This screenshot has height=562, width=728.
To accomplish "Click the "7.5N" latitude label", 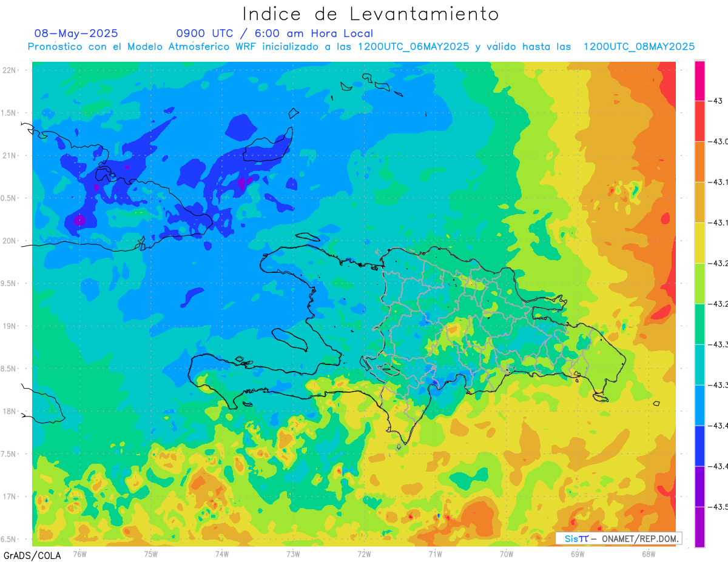I will point(9,454).
